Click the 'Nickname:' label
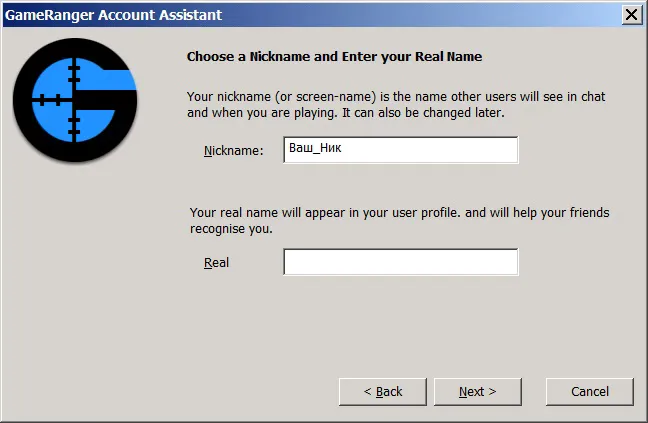 (233, 151)
